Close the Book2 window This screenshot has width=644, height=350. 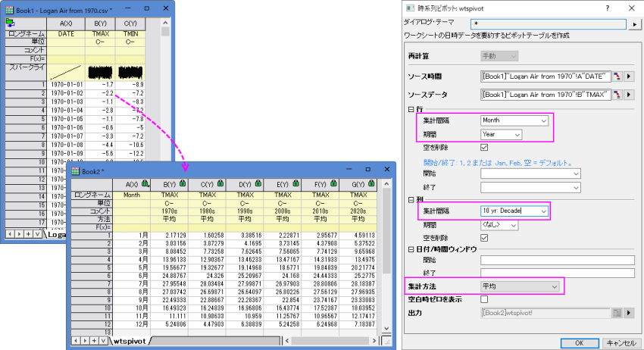click(x=386, y=169)
